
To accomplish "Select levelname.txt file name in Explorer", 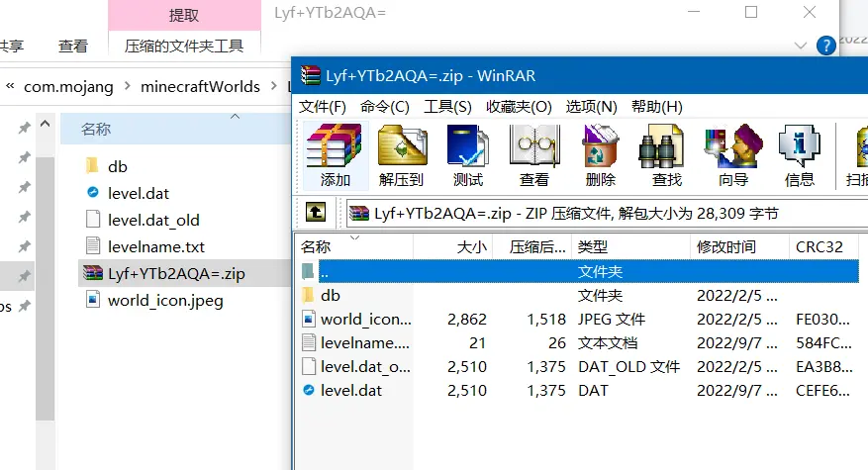I will tap(156, 246).
